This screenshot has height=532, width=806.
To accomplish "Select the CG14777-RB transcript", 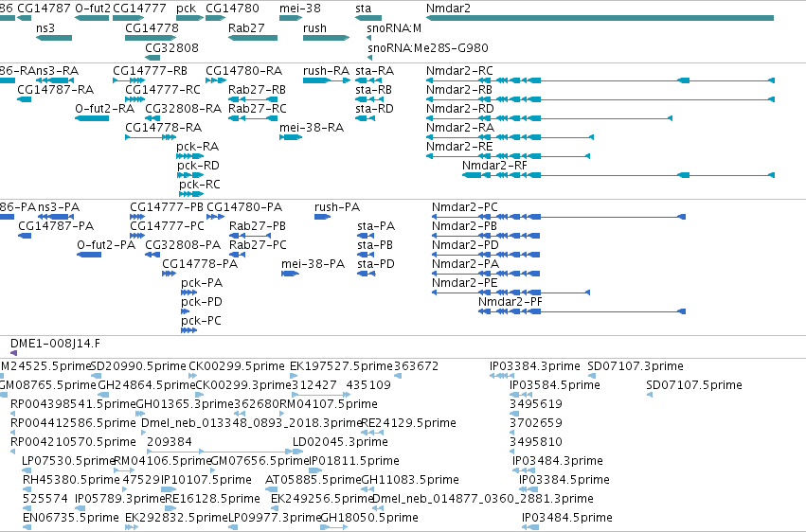I will point(129,80).
